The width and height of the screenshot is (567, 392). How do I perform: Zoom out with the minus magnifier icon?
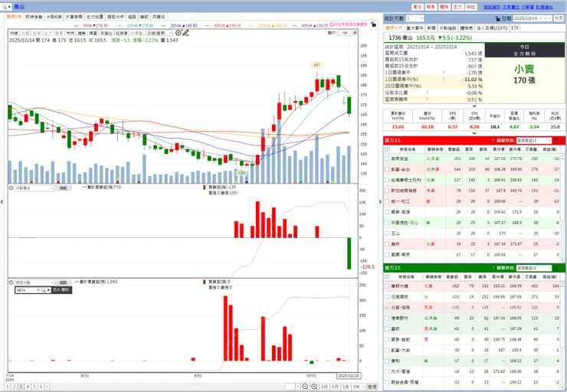305,387
